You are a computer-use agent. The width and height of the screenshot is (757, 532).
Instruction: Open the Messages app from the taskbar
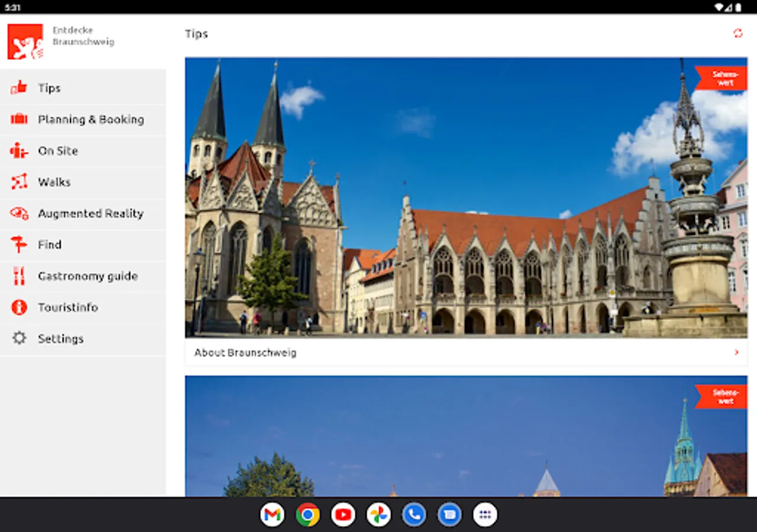click(449, 515)
